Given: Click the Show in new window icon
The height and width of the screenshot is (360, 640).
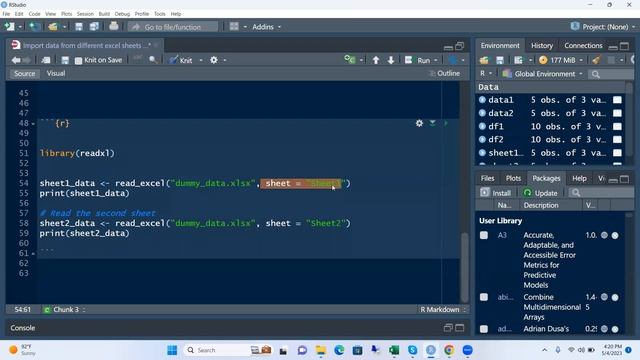Looking at the screenshot, I should tap(46, 60).
